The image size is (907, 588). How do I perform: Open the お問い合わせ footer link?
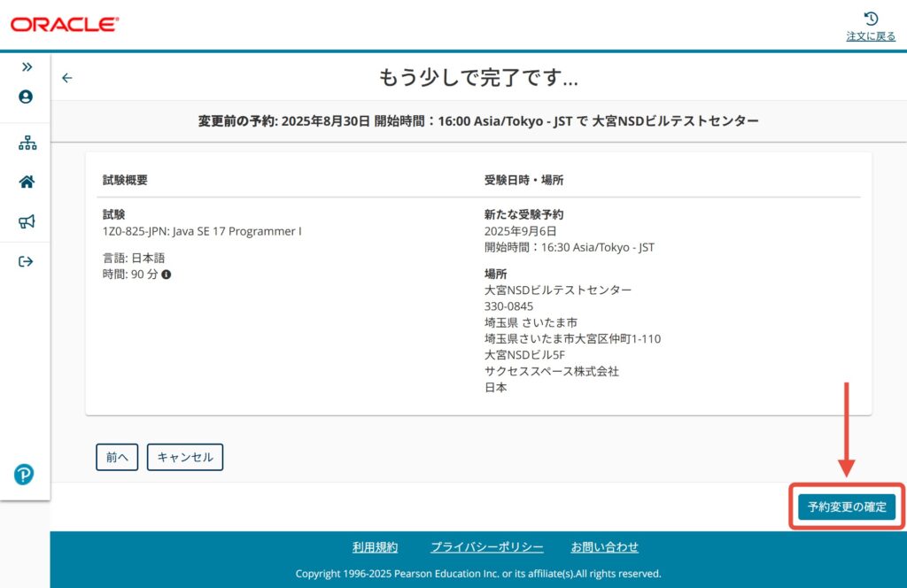(x=604, y=547)
